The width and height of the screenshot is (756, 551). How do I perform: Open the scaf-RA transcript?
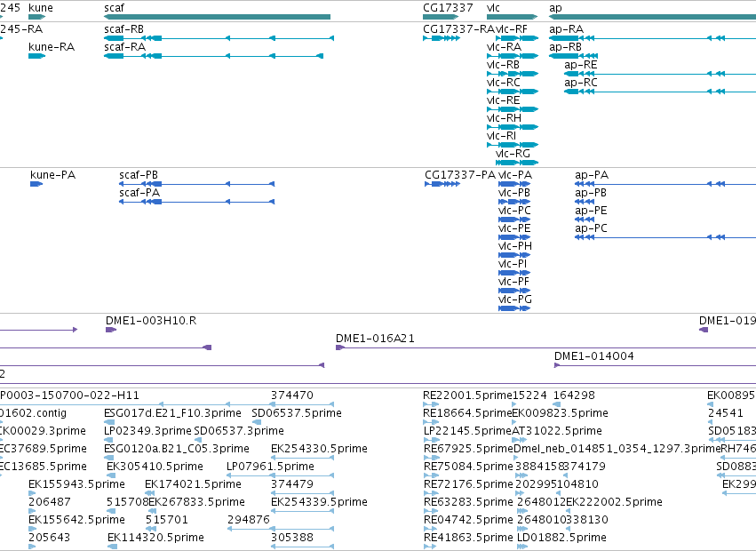[x=213, y=56]
